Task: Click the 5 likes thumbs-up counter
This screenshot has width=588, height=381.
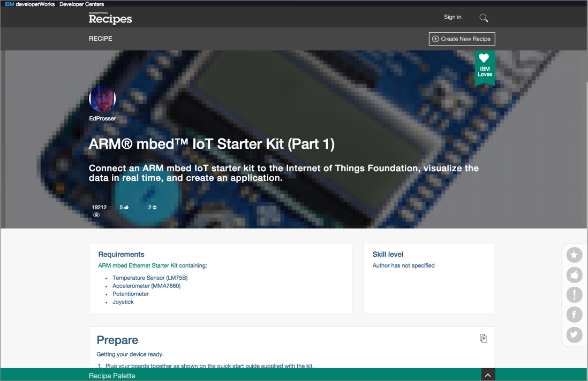Action: (x=124, y=207)
